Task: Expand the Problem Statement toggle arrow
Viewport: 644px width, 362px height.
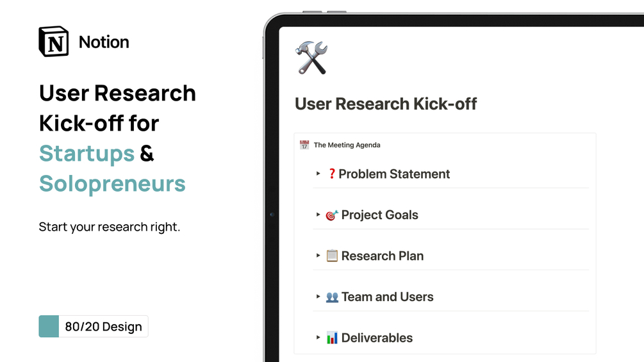Action: pos(318,174)
